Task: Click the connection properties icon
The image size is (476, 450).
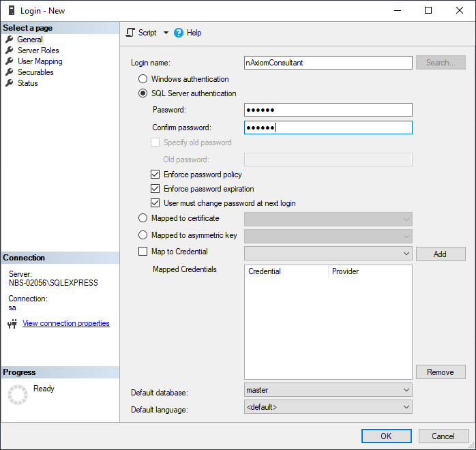Action: [x=12, y=324]
